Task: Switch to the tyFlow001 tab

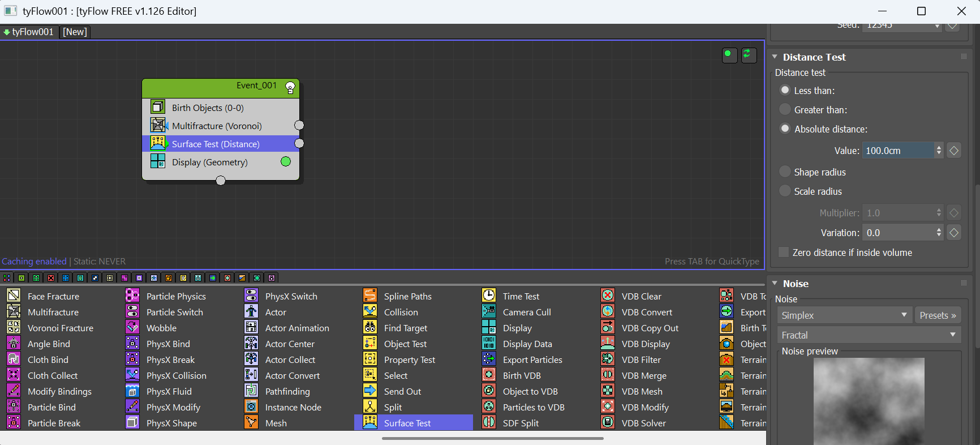Action: point(29,32)
